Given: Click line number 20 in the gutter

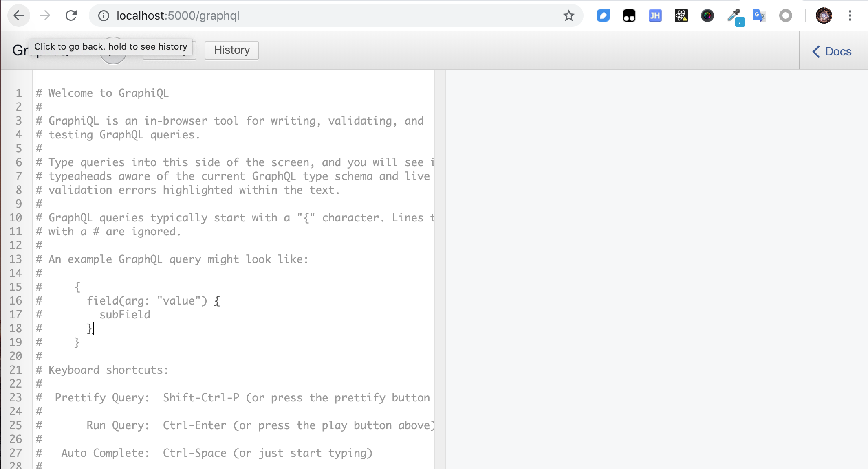Looking at the screenshot, I should coord(16,356).
